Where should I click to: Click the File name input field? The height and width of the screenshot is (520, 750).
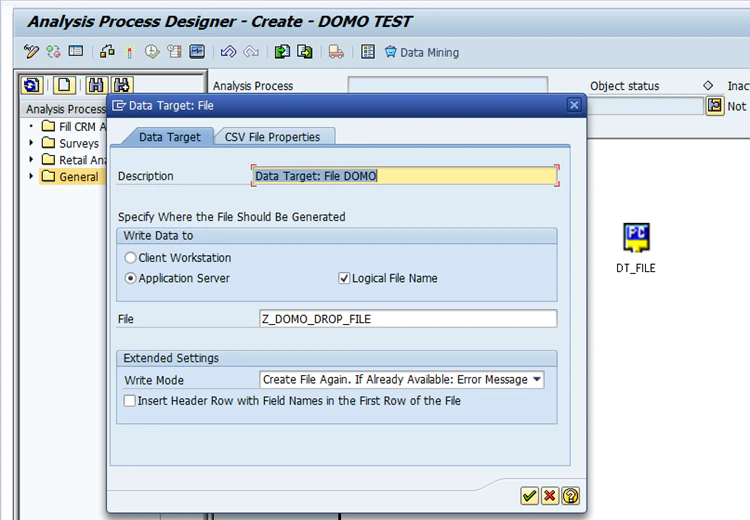[x=408, y=319]
